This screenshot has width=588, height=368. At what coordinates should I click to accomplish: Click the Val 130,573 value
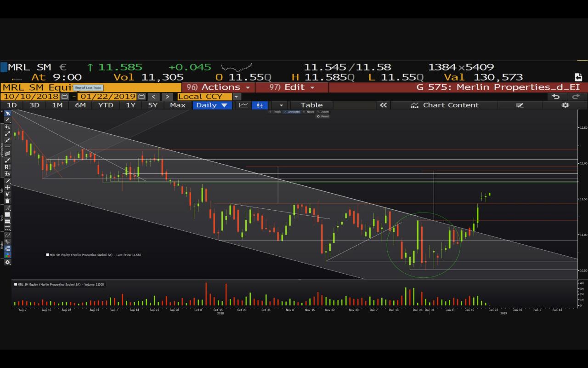[483, 77]
